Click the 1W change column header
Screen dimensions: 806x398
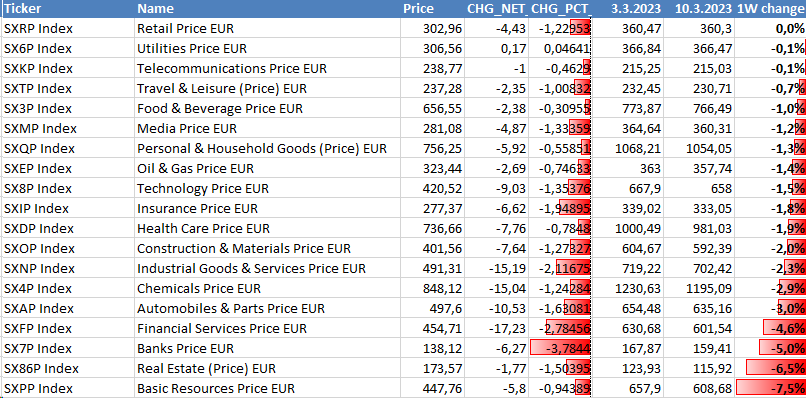coord(771,9)
